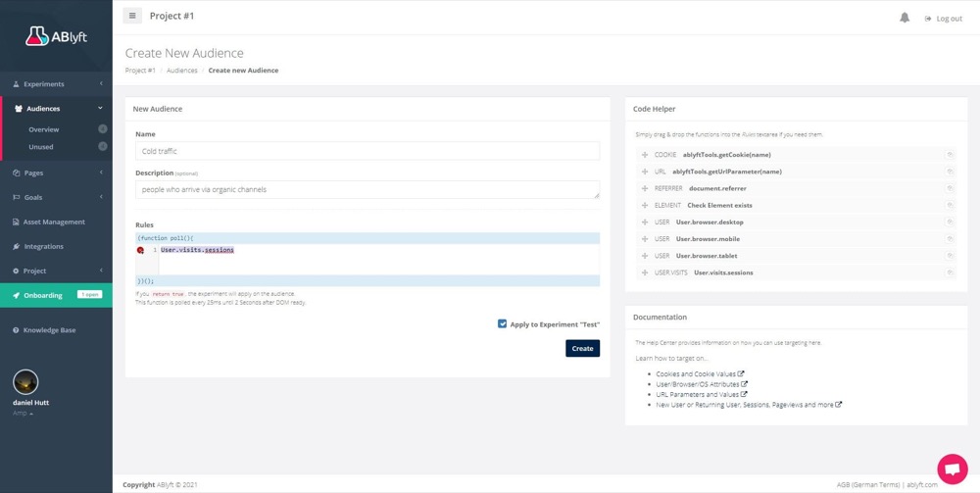
Task: Click the Create button
Action: [x=582, y=348]
